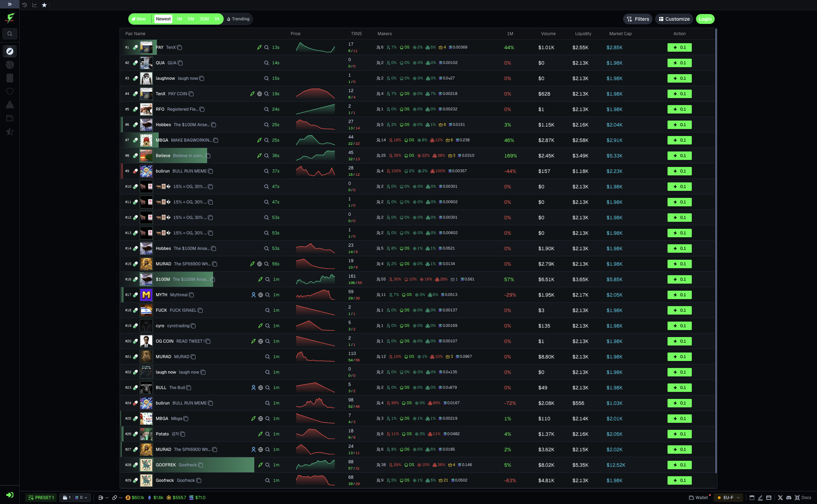This screenshot has height=504, width=817.
Task: Click the Login button
Action: coord(705,19)
